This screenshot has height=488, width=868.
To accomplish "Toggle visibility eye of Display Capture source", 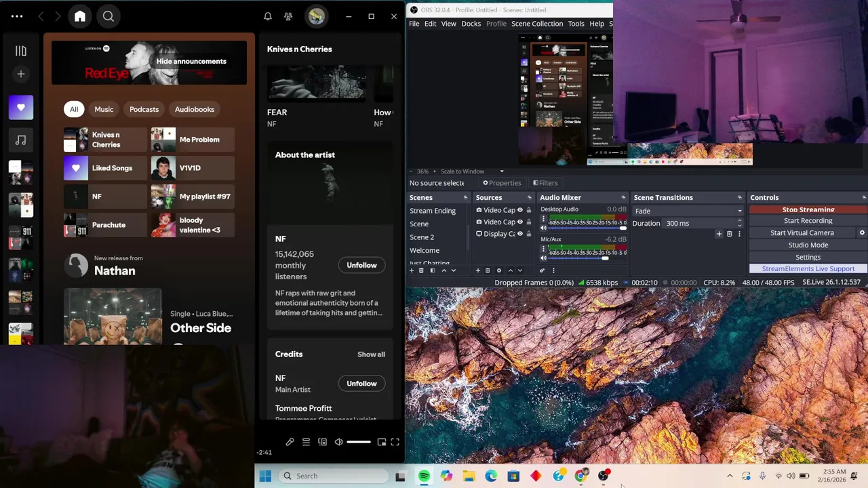I will tap(520, 234).
